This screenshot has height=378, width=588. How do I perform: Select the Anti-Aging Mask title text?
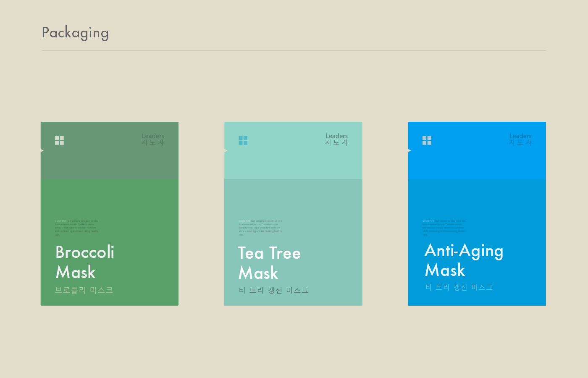point(464,260)
